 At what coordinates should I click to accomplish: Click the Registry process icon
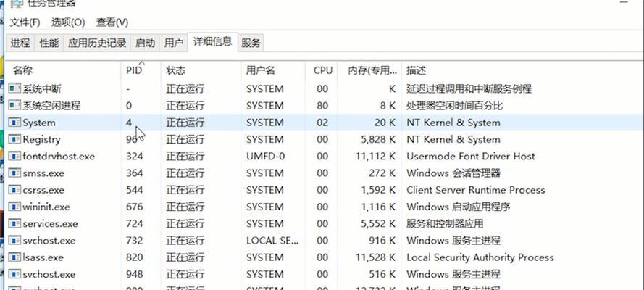pos(14,139)
